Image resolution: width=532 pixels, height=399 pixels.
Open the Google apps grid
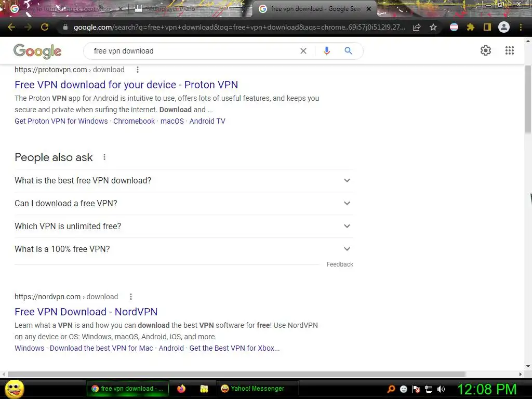pyautogui.click(x=510, y=50)
